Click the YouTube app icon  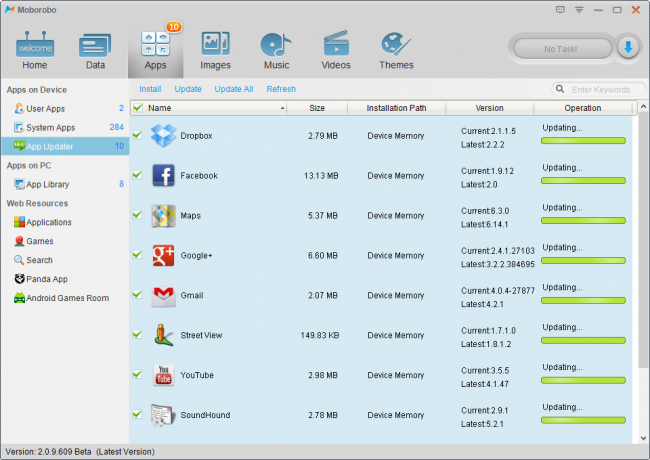[x=163, y=375]
